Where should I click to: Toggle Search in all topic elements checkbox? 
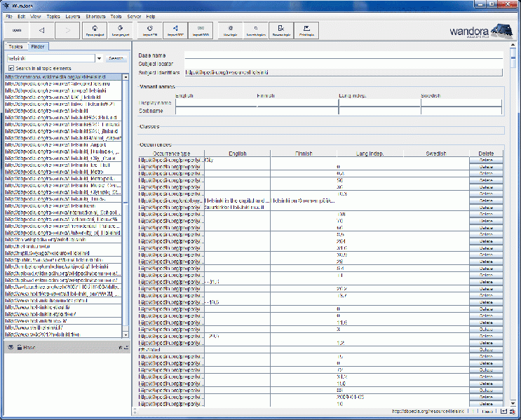click(11, 68)
